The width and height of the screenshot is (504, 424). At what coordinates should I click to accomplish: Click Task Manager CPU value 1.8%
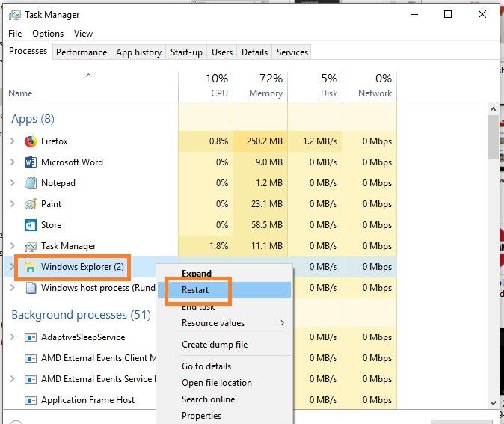click(219, 246)
